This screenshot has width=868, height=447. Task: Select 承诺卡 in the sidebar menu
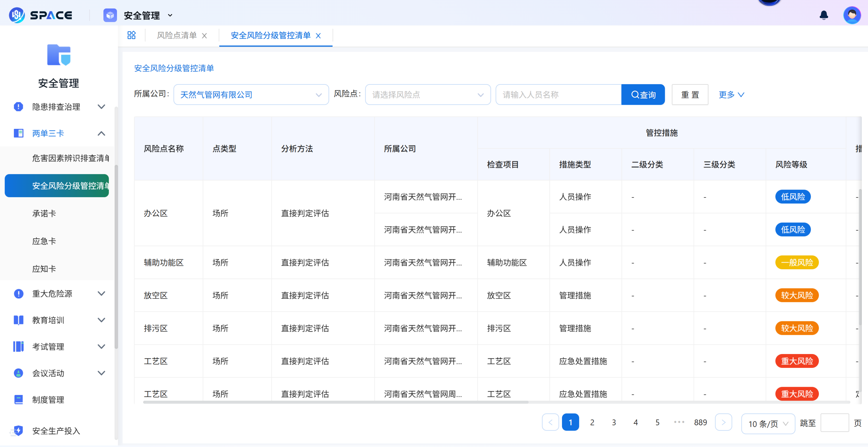tap(44, 213)
